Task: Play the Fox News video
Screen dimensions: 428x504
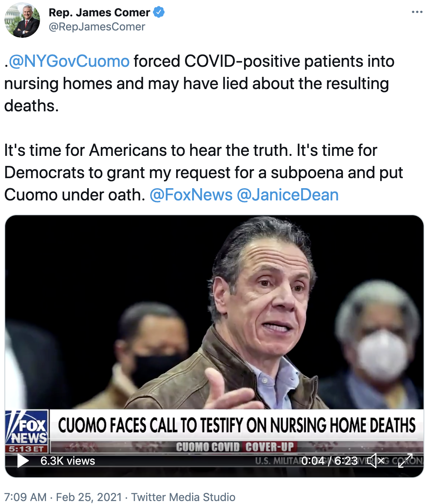Action: click(23, 461)
